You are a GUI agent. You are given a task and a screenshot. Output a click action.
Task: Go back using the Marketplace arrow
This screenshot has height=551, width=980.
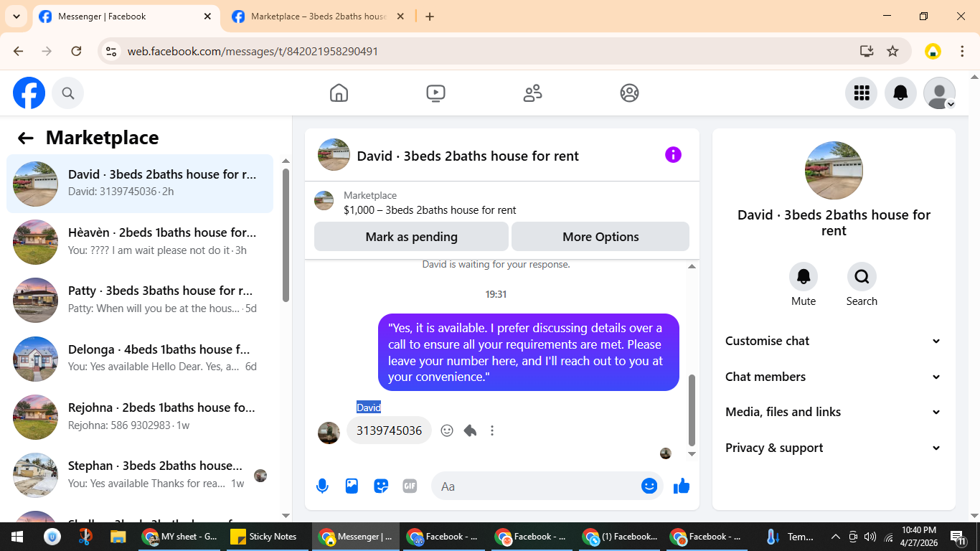pyautogui.click(x=26, y=138)
